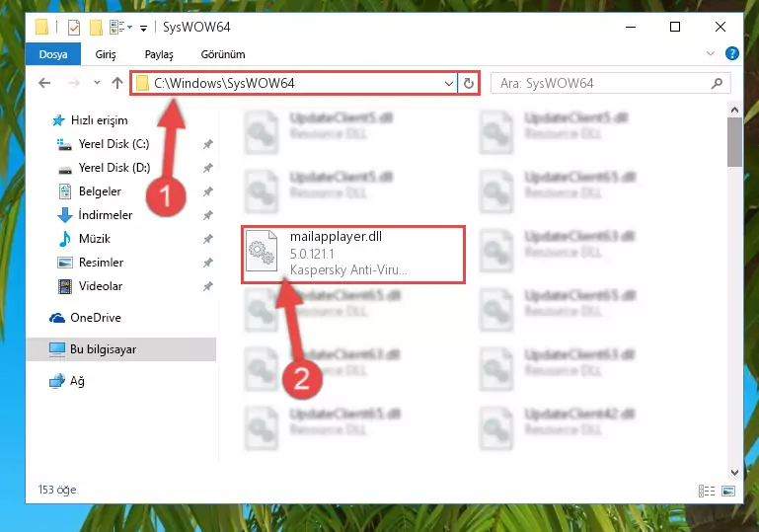Click the Ara: SysWOW64 search box

pos(610,83)
